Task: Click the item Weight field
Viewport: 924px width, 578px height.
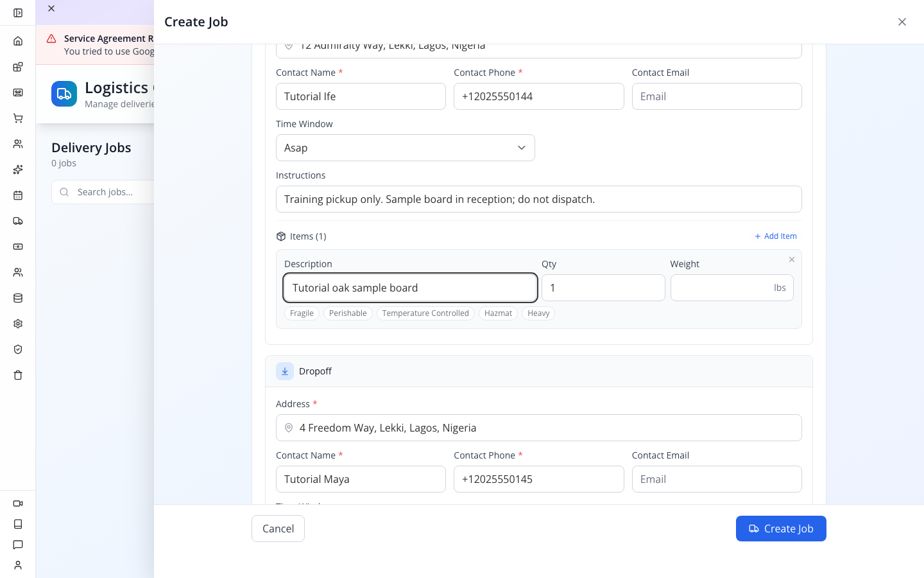Action: 732,288
